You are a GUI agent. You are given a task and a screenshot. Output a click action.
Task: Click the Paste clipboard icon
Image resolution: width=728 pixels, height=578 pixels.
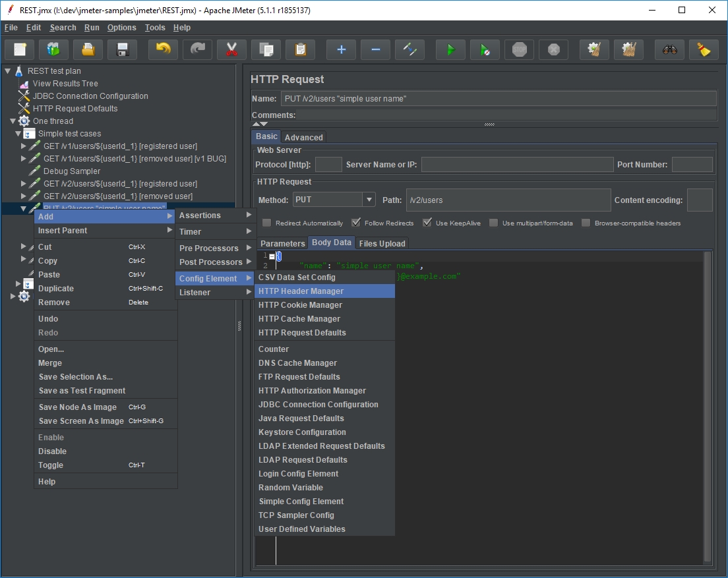point(301,49)
